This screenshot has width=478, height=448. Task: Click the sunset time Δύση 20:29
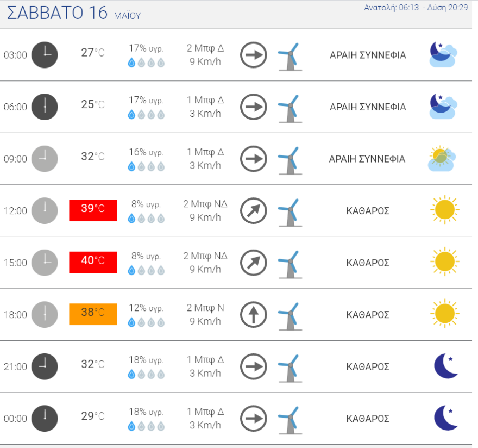447,8
